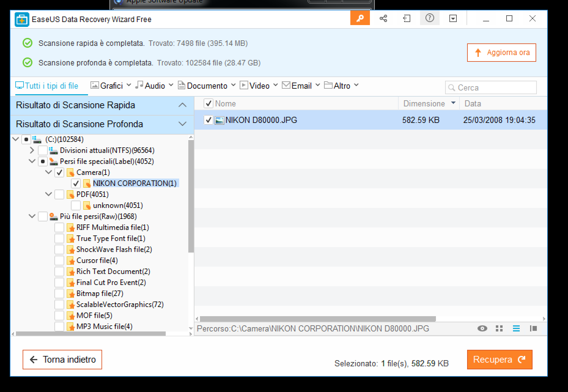568x392 pixels.
Task: Click the NIKON D80000.JPG image file icon
Action: tap(219, 120)
